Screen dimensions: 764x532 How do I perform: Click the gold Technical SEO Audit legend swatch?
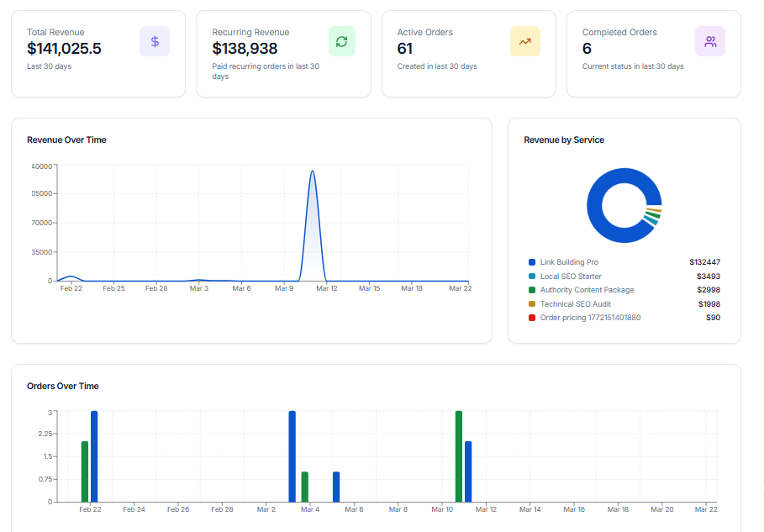point(531,304)
